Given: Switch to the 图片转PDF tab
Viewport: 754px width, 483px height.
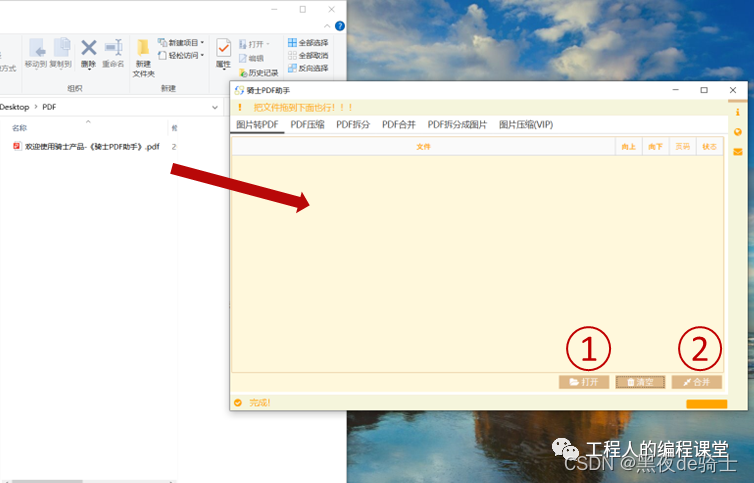Looking at the screenshot, I should coord(257,125).
